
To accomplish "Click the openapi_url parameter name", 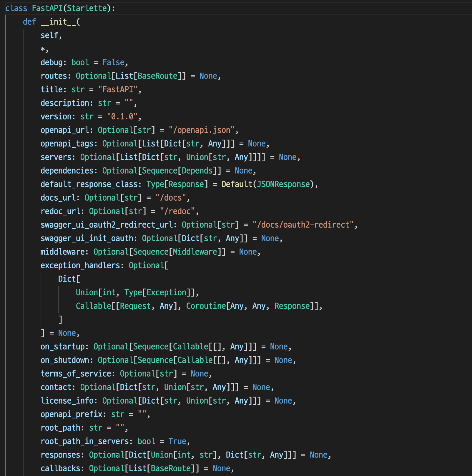I will point(65,130).
